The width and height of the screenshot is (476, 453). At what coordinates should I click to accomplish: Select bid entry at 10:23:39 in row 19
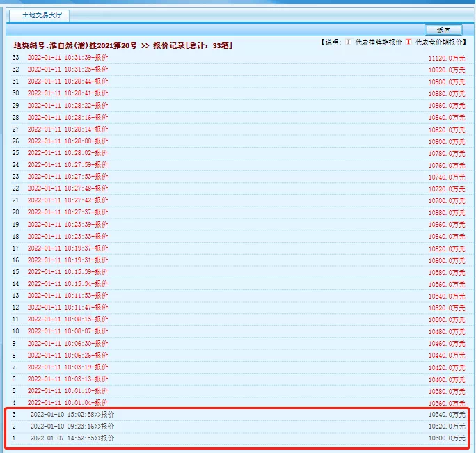(68, 225)
